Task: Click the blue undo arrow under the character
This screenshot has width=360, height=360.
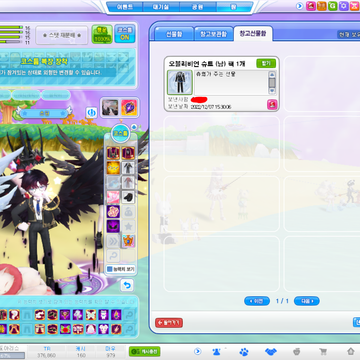Action: coord(127,285)
